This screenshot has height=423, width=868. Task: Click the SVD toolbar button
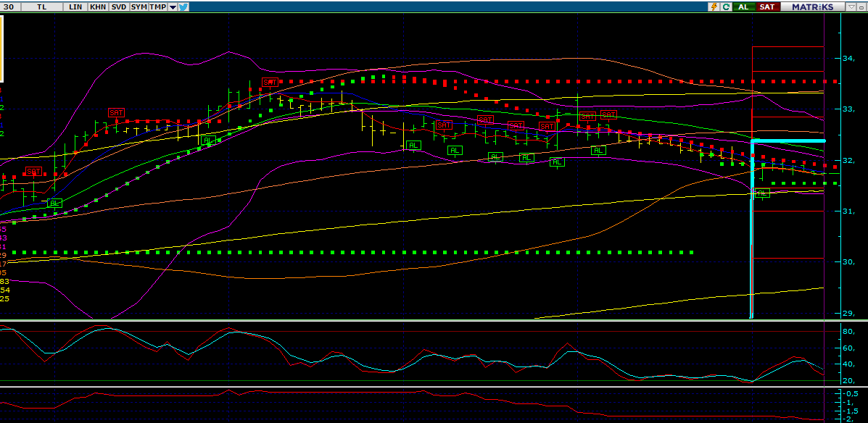pos(118,7)
